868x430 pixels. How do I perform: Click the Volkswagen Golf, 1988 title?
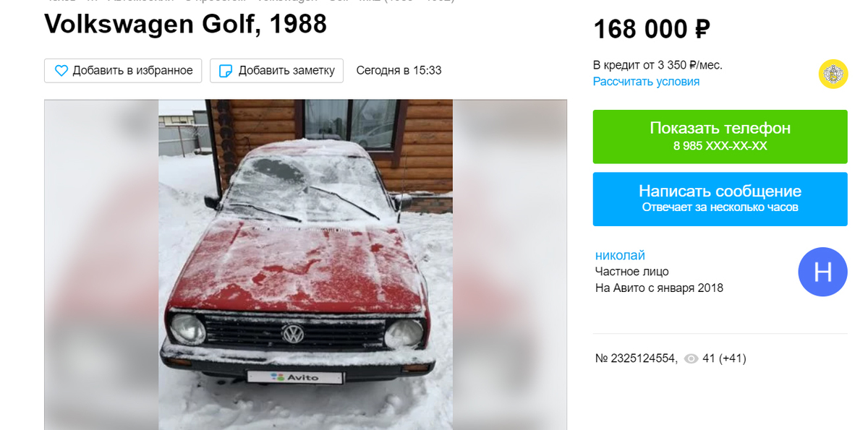pos(186,25)
